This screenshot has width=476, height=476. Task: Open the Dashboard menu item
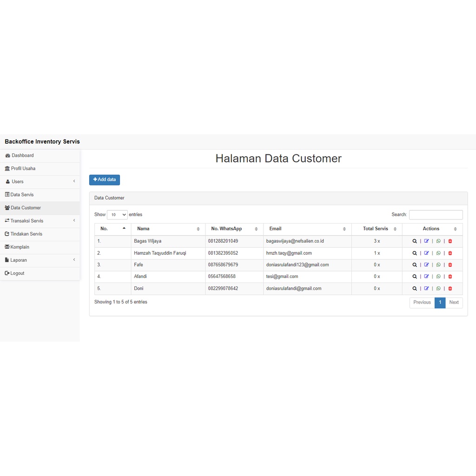click(40, 155)
